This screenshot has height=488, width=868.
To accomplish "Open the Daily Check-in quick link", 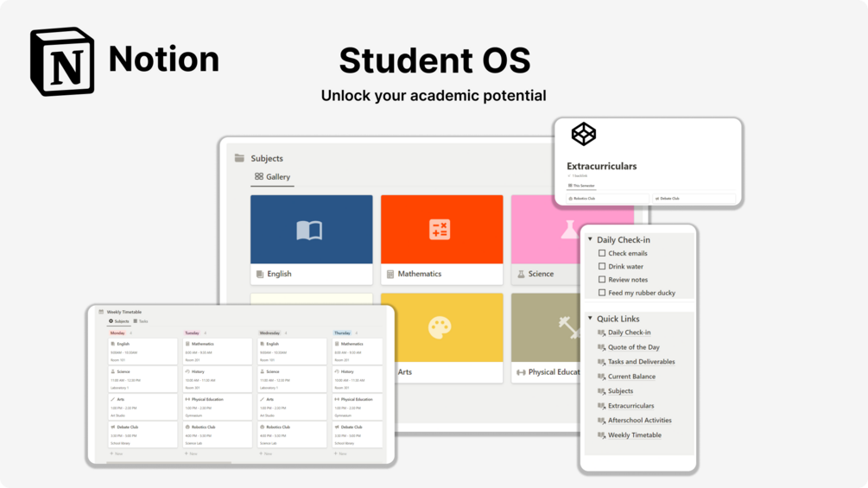I will 630,333.
